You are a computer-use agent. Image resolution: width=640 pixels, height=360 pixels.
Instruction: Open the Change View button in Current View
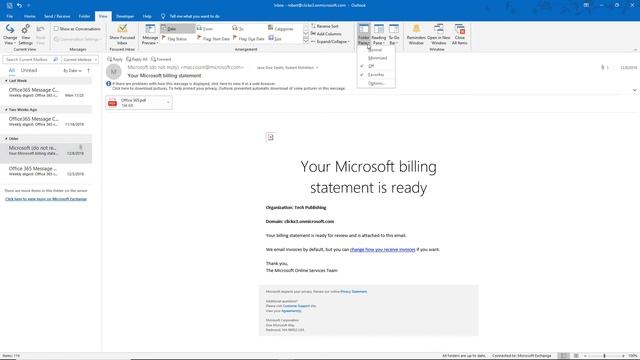point(10,34)
